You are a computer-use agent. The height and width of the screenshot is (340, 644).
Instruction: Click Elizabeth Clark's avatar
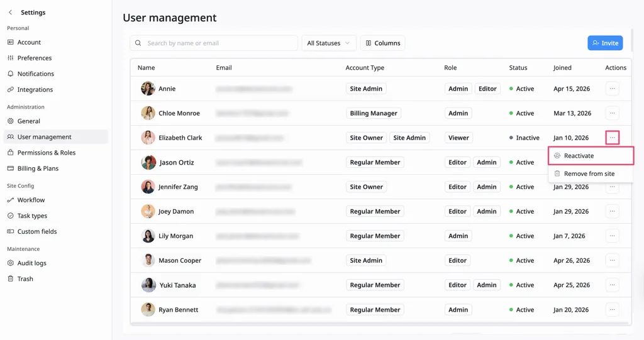coord(148,138)
